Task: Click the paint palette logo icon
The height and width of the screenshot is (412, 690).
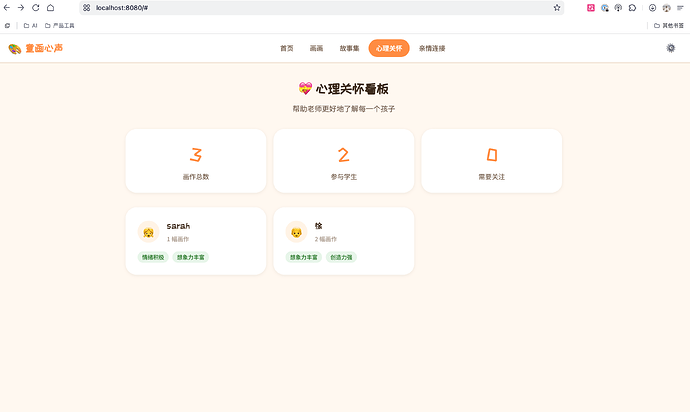Action: point(15,48)
